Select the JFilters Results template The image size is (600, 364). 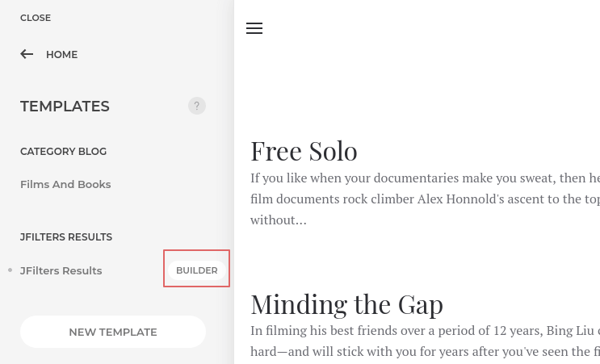pos(61,270)
